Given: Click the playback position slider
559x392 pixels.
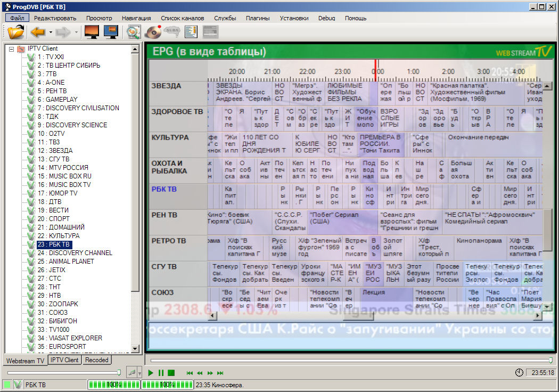Looking at the screenshot, I should pos(351,361).
